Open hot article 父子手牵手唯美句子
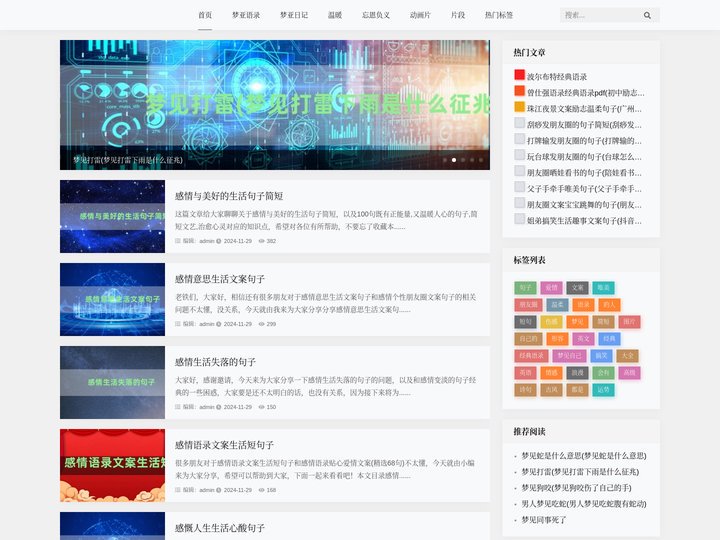Image resolution: width=720 pixels, height=540 pixels. pyautogui.click(x=584, y=189)
